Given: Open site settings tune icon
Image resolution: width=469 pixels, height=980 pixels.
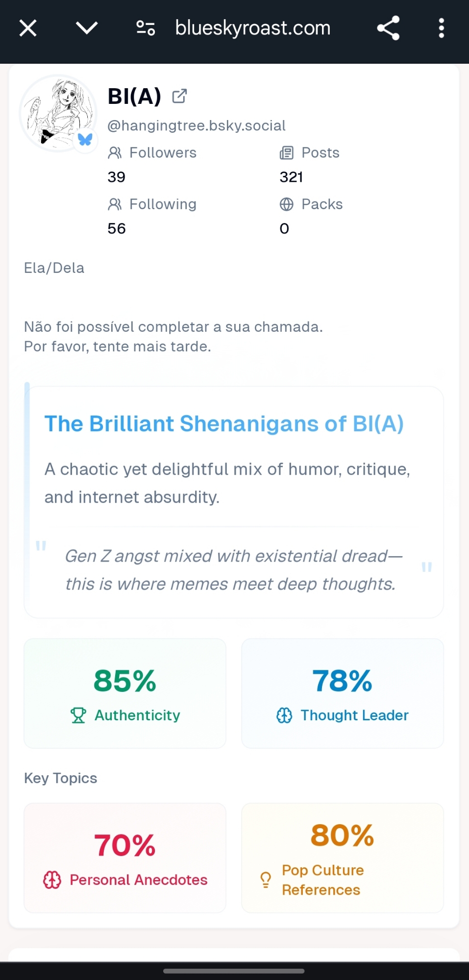Looking at the screenshot, I should [146, 28].
